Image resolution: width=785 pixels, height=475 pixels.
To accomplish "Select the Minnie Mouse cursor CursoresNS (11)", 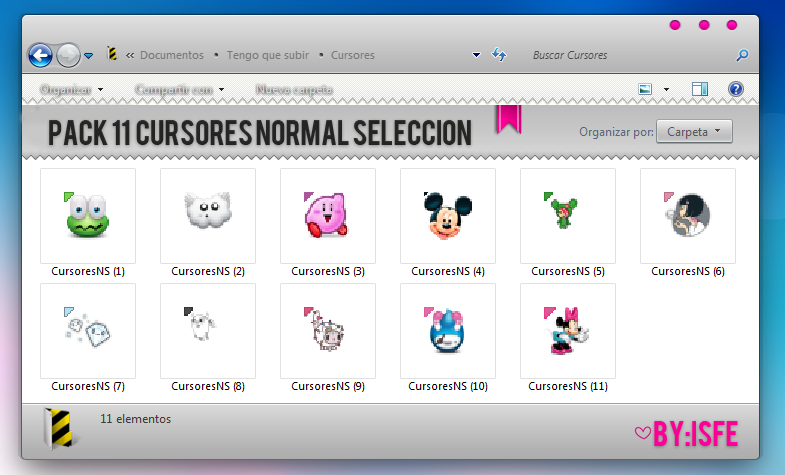I will [568, 331].
